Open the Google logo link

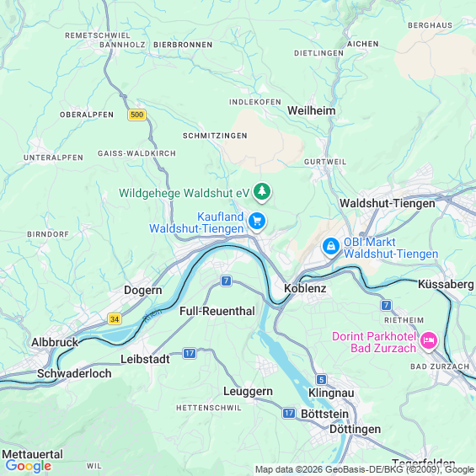coord(29,466)
